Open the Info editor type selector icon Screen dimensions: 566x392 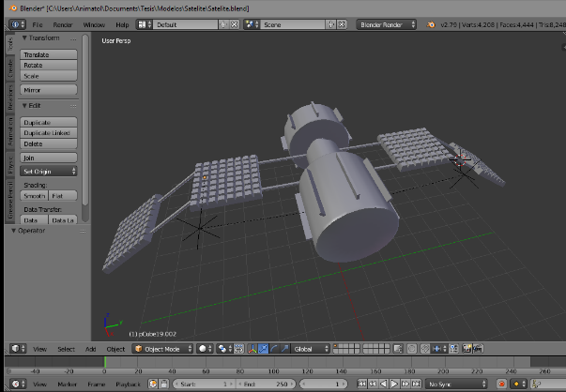(x=17, y=24)
